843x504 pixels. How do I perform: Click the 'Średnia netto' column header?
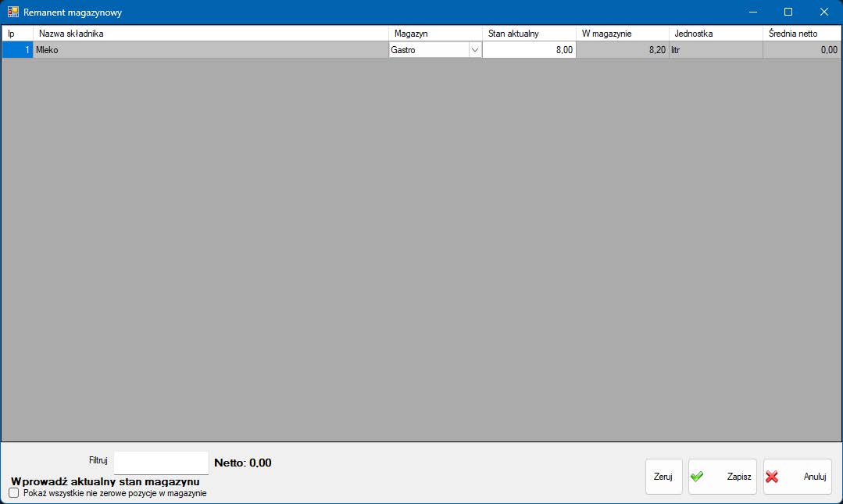click(802, 34)
